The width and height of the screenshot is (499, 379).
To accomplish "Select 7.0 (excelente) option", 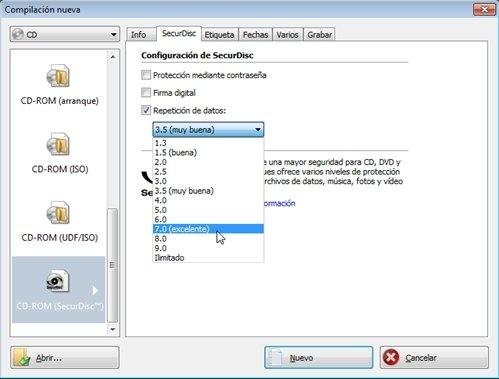I will coord(208,229).
